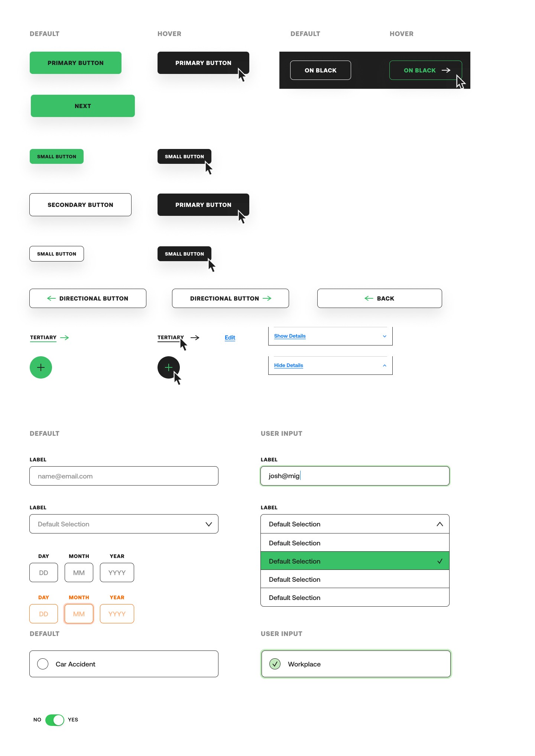The width and height of the screenshot is (535, 756).
Task: Choose the third Default Selection list option
Action: 355,579
